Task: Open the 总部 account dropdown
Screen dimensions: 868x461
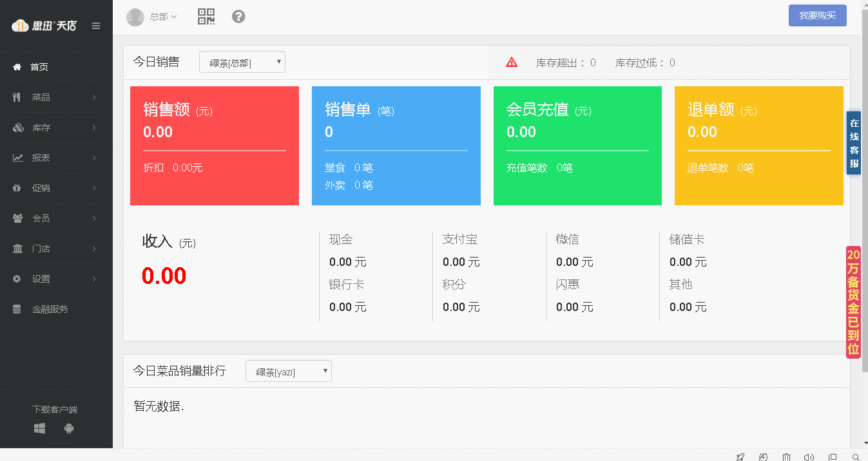Action: point(163,17)
